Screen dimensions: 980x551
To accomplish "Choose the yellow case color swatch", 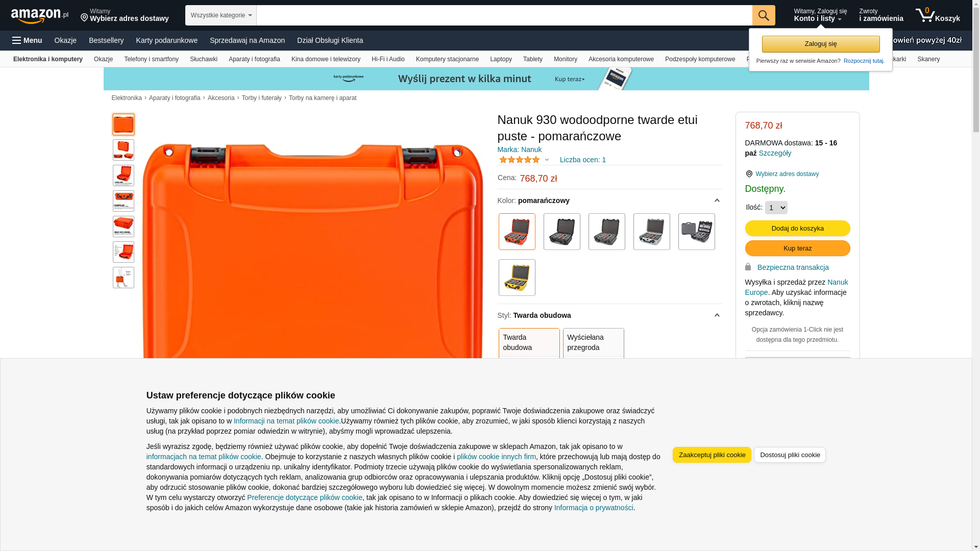I will click(517, 278).
